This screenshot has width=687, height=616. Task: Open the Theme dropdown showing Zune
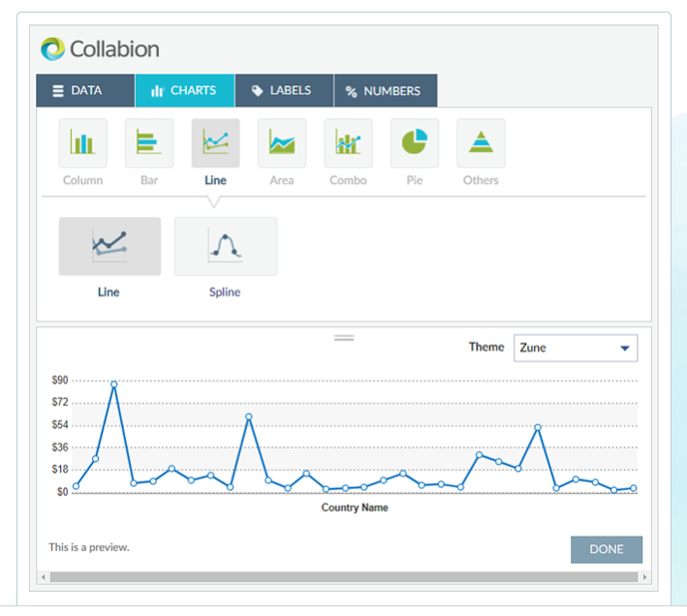pos(576,348)
